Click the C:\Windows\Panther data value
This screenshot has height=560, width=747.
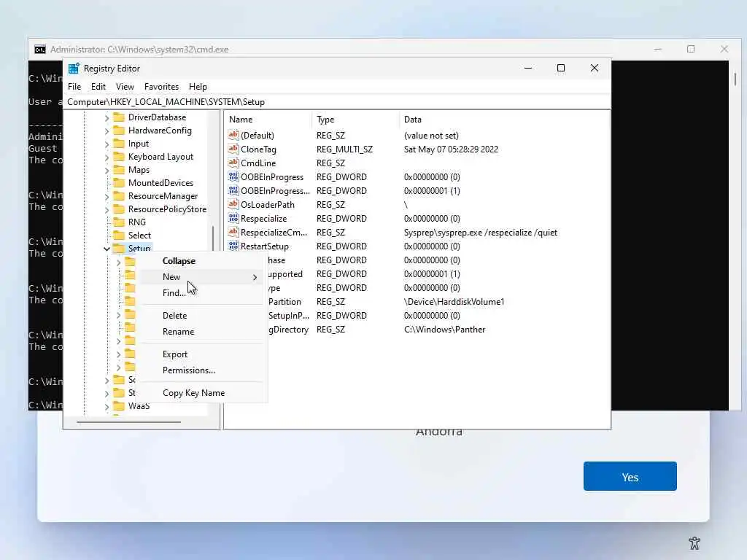click(x=444, y=330)
